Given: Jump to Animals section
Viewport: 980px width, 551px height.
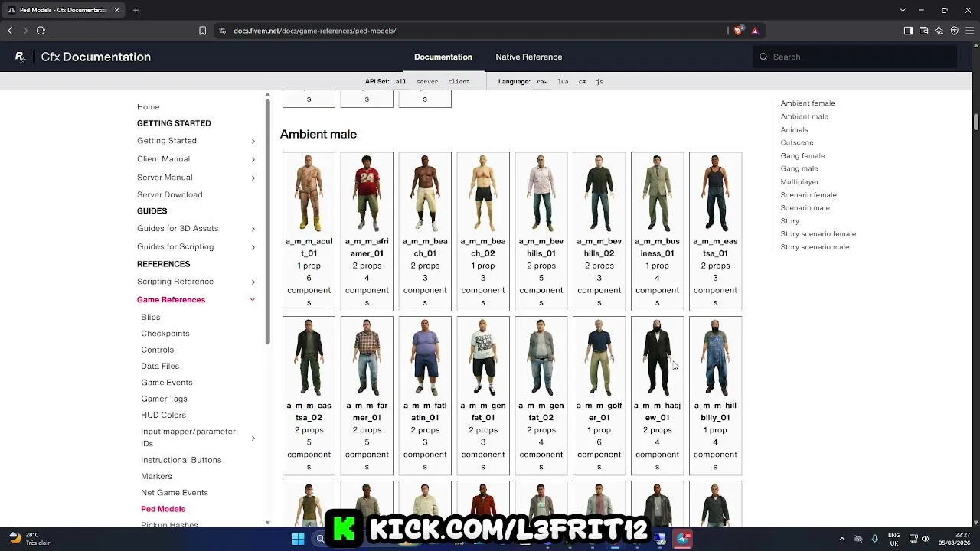Looking at the screenshot, I should point(795,129).
